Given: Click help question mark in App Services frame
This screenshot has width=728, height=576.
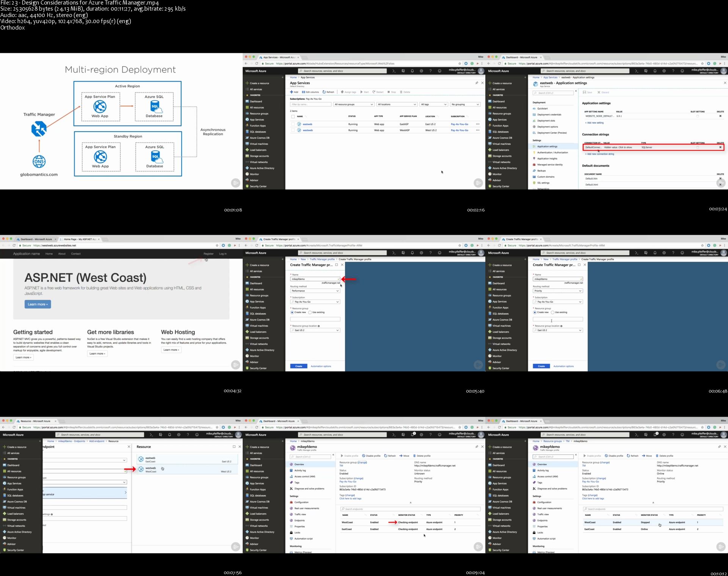Looking at the screenshot, I should (x=430, y=71).
